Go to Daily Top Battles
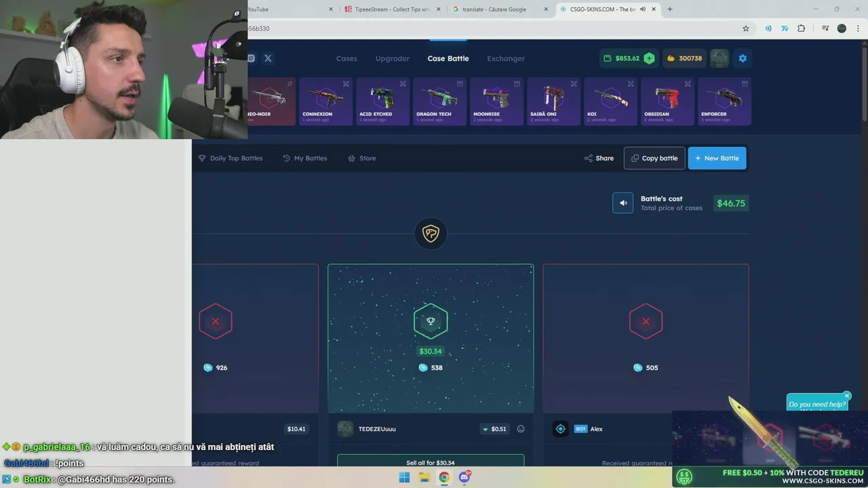Viewport: 868px width, 488px height. click(x=231, y=158)
